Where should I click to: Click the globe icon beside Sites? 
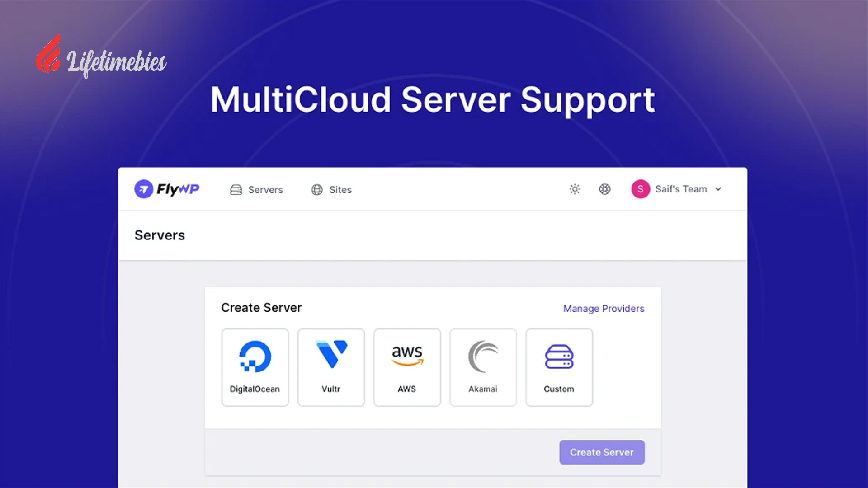pyautogui.click(x=317, y=190)
